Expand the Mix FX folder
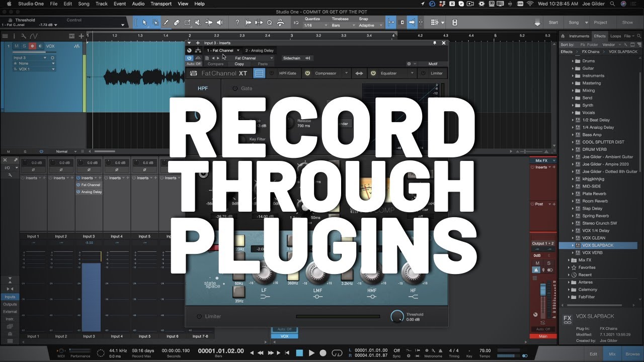 click(x=569, y=260)
